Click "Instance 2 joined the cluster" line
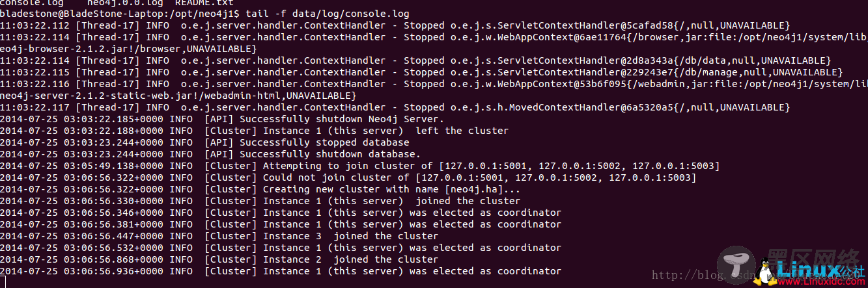868x288 pixels. coord(219,259)
